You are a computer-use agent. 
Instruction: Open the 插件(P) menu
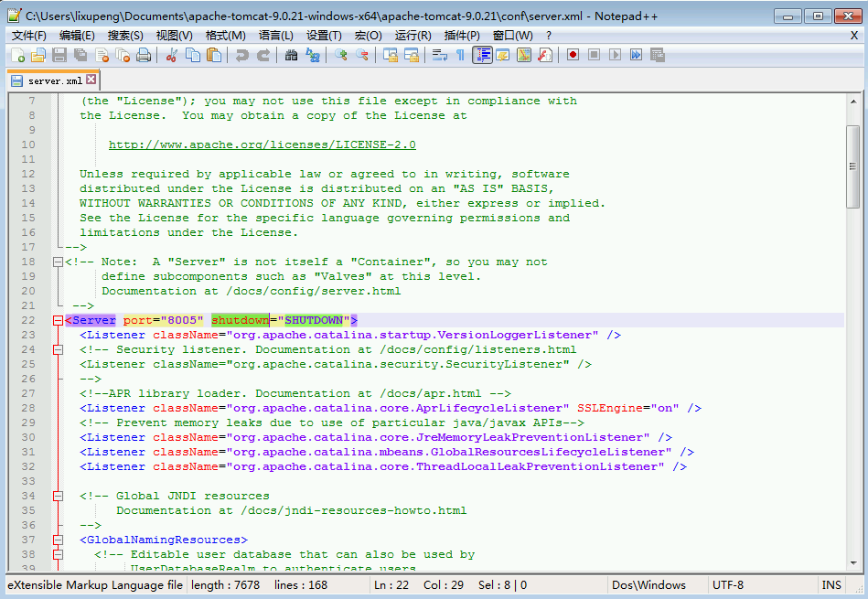tap(462, 36)
